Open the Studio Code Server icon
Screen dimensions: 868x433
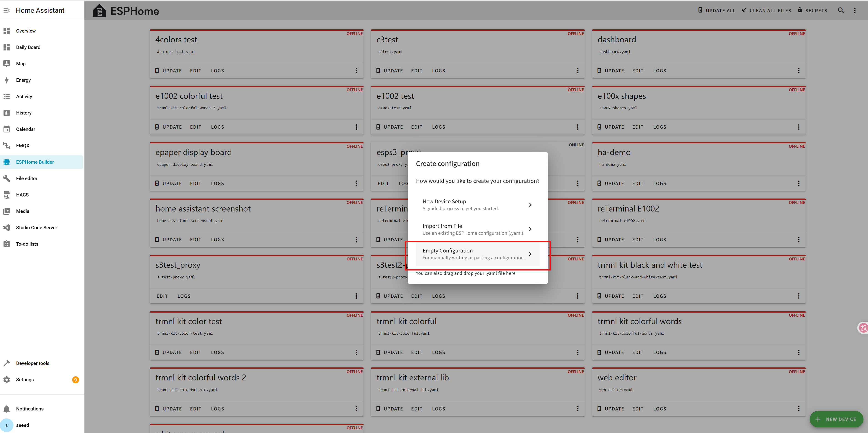tap(7, 227)
